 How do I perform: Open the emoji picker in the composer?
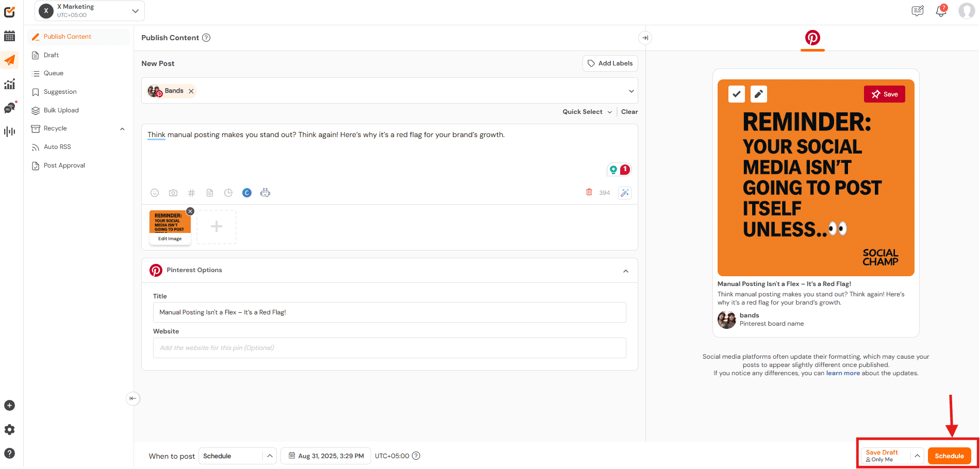point(155,192)
